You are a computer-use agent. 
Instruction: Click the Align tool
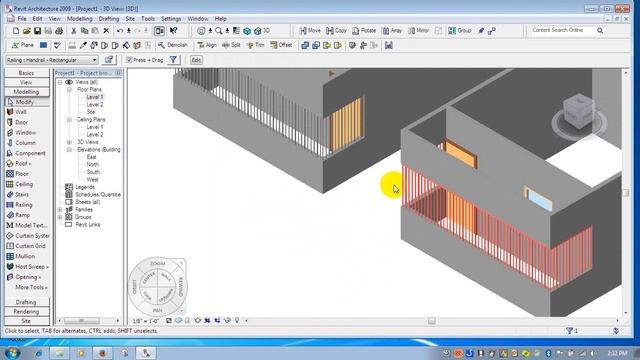click(207, 45)
